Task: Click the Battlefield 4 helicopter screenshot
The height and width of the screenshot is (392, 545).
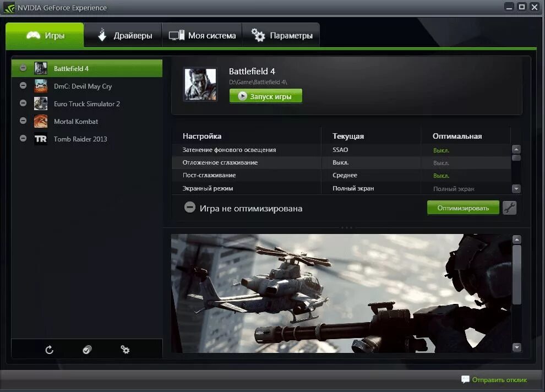Action: tap(341, 293)
